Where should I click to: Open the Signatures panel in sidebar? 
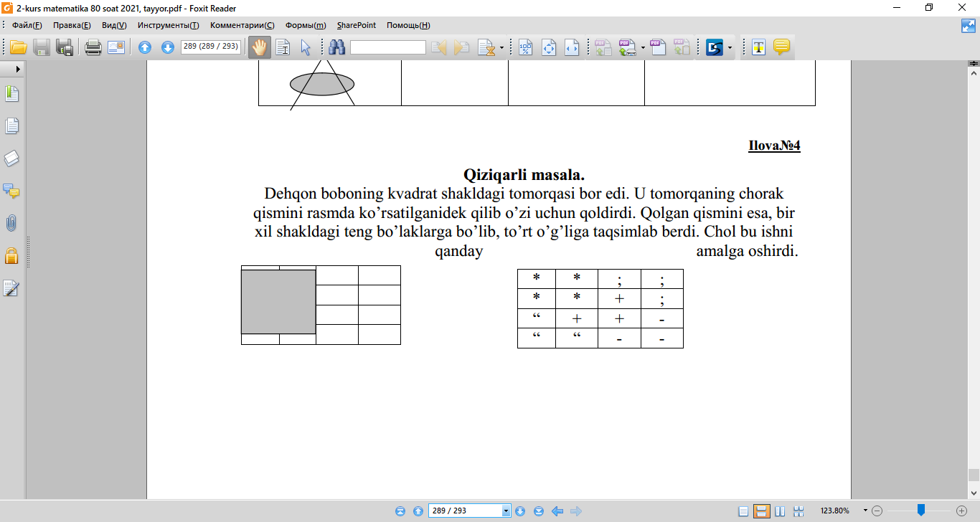tap(11, 288)
